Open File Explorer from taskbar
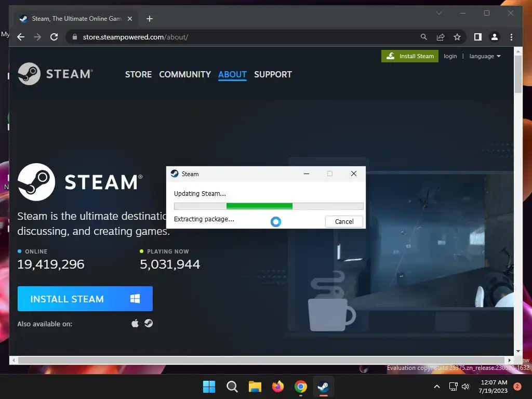 (x=255, y=387)
